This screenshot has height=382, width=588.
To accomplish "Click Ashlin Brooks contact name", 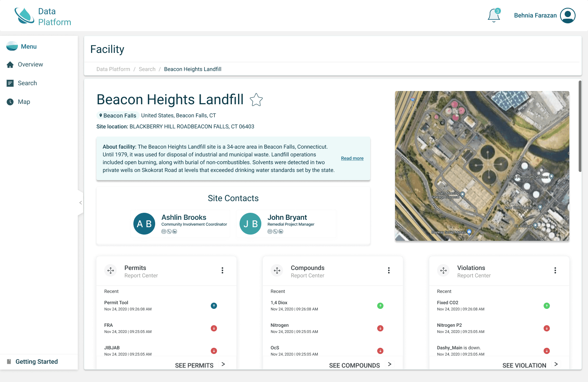I will [184, 217].
